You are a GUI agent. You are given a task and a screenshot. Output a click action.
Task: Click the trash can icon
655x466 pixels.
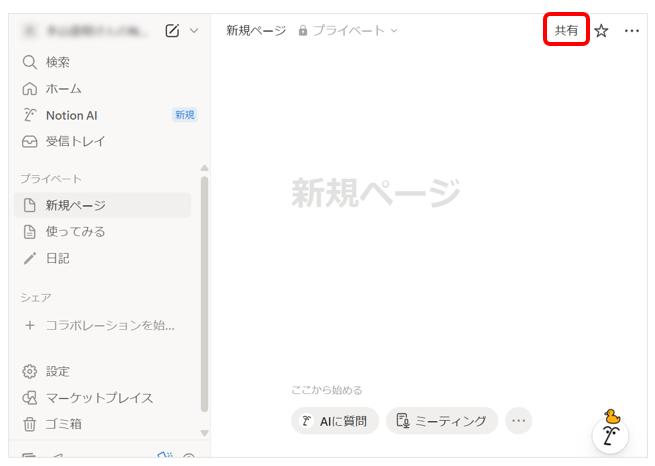30,424
